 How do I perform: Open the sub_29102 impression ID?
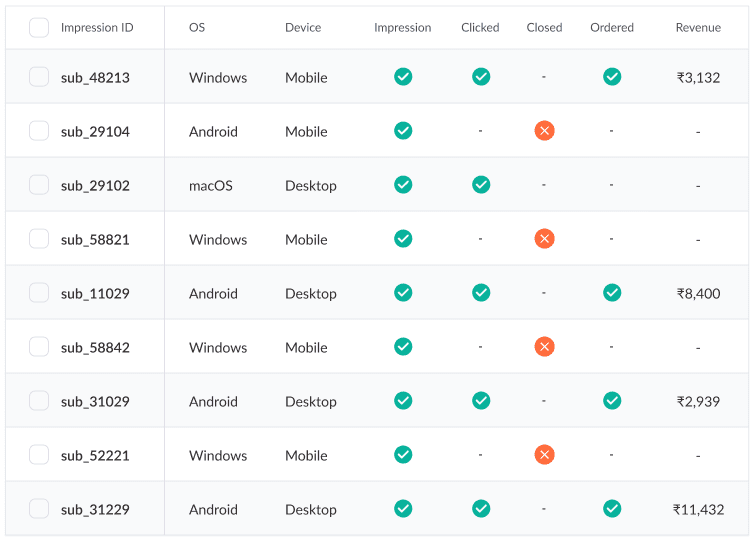95,186
